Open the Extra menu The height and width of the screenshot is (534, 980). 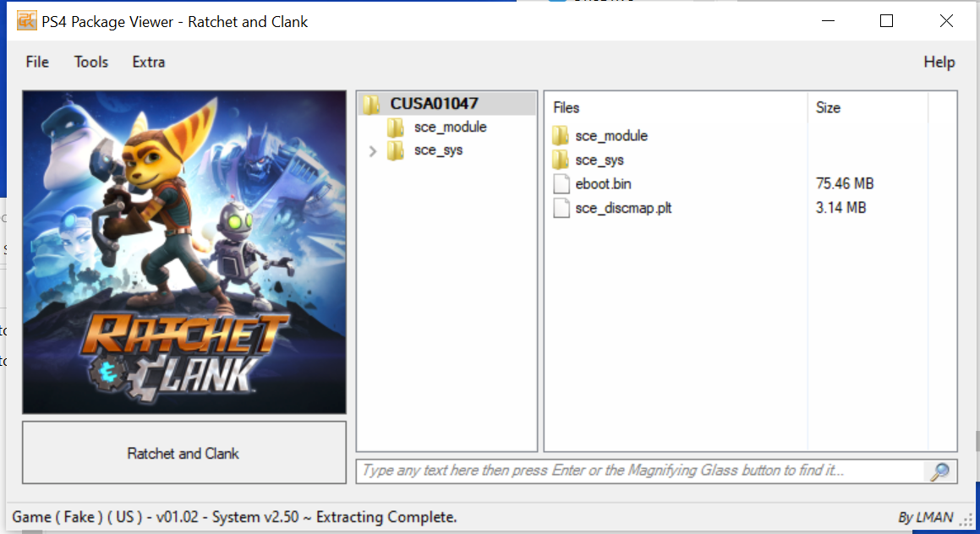pos(149,62)
